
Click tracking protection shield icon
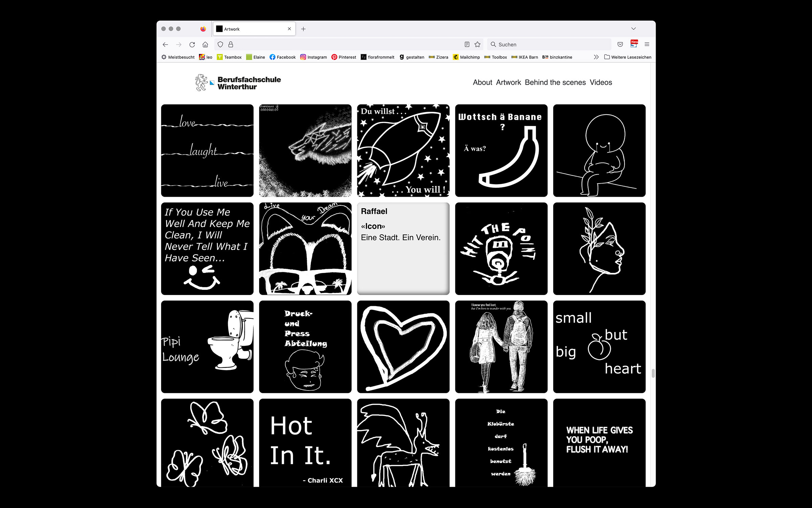pos(220,44)
